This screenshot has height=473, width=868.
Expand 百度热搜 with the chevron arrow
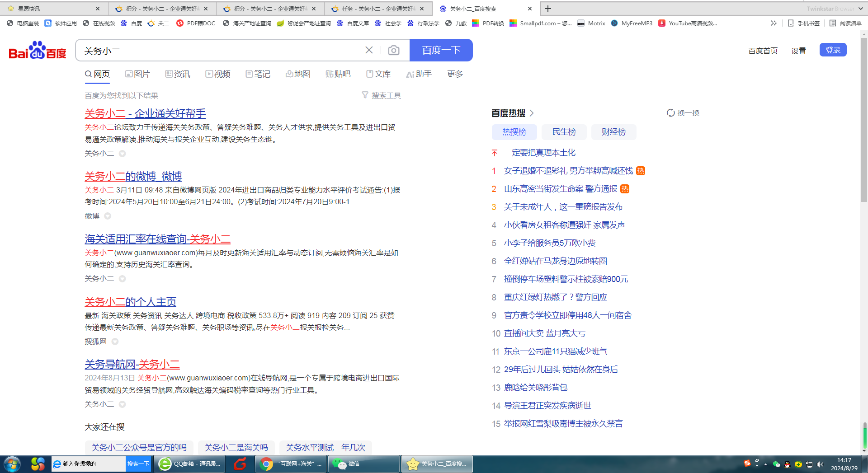(x=532, y=113)
